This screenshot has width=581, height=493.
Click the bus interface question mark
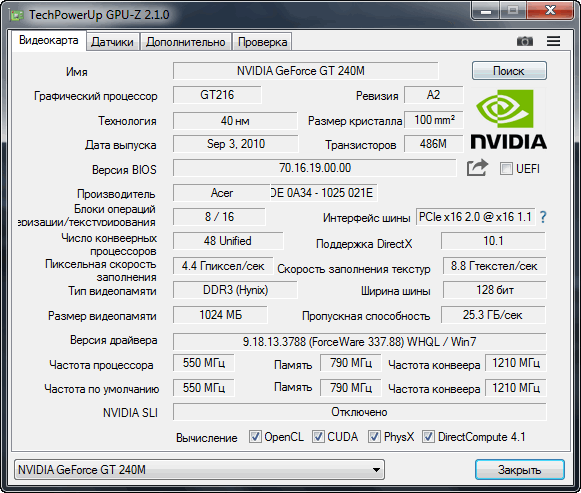(x=543, y=217)
